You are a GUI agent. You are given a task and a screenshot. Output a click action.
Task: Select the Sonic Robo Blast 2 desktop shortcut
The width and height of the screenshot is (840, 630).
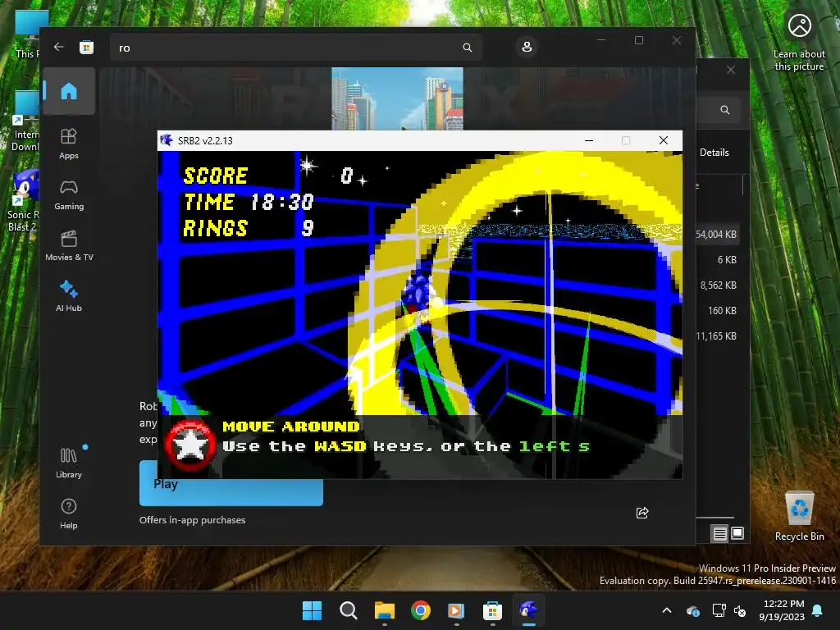point(24,200)
